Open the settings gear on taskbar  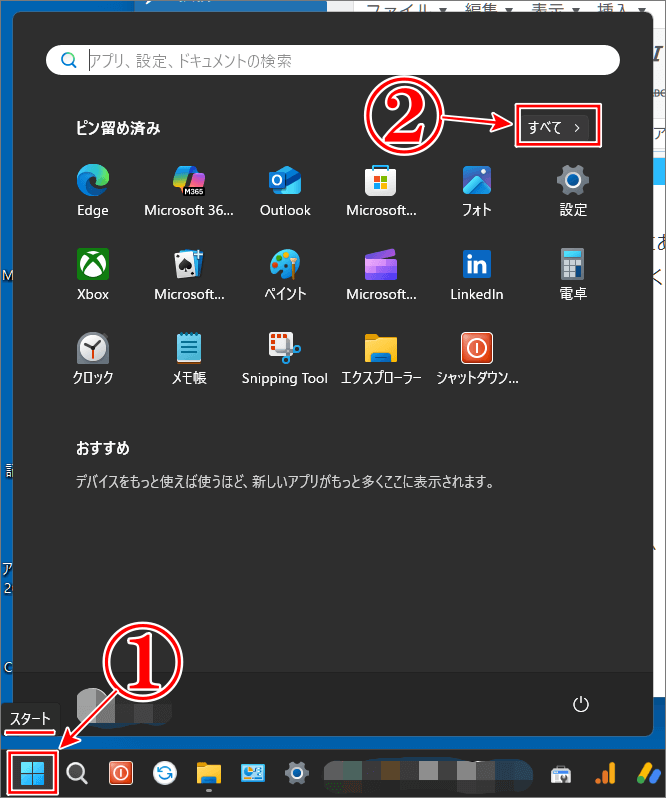tap(297, 774)
